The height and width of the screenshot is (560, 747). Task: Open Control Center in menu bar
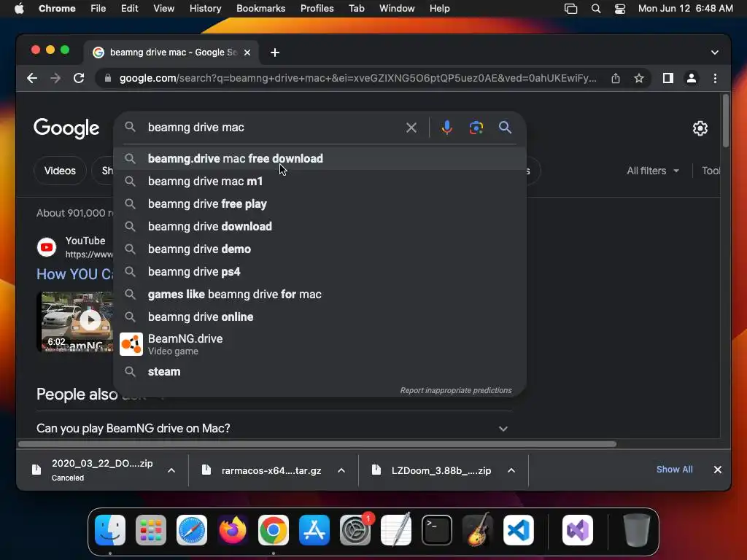pos(620,9)
